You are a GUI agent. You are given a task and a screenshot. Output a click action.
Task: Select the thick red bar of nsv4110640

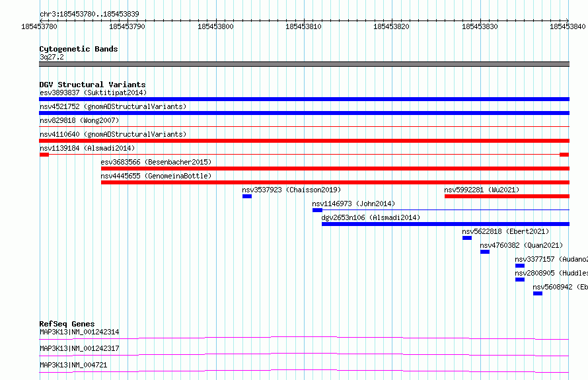coord(304,141)
